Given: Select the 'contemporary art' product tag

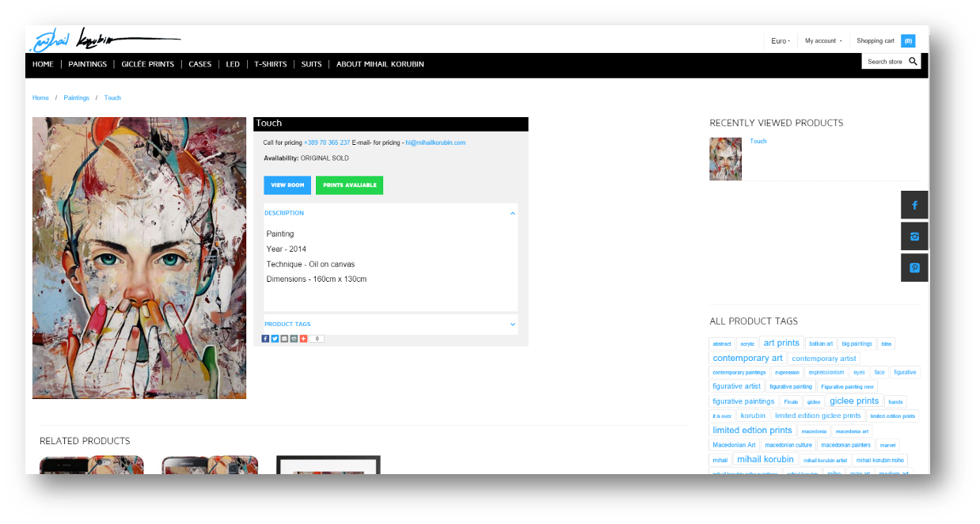Looking at the screenshot, I should [x=747, y=359].
